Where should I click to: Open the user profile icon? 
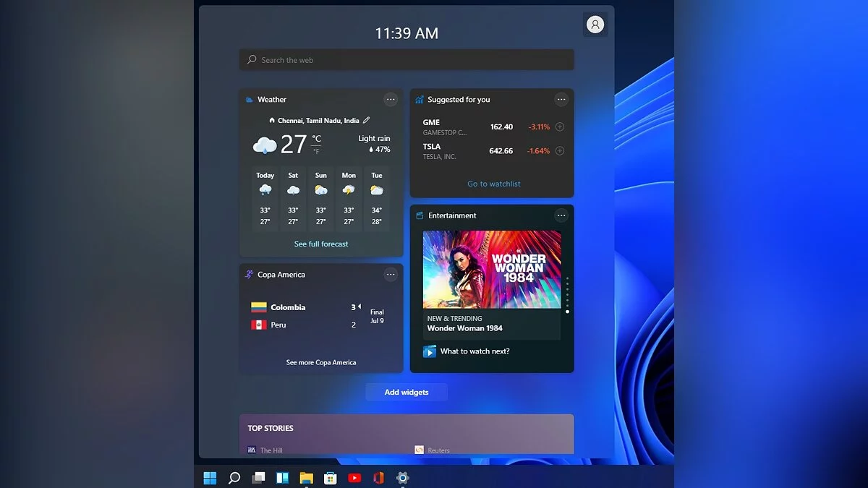pyautogui.click(x=595, y=25)
